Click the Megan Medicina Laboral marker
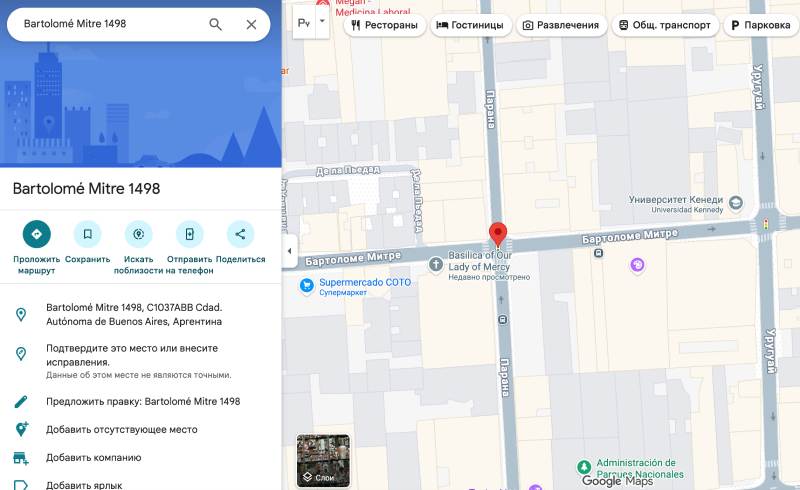The image size is (800, 490). 322,3
